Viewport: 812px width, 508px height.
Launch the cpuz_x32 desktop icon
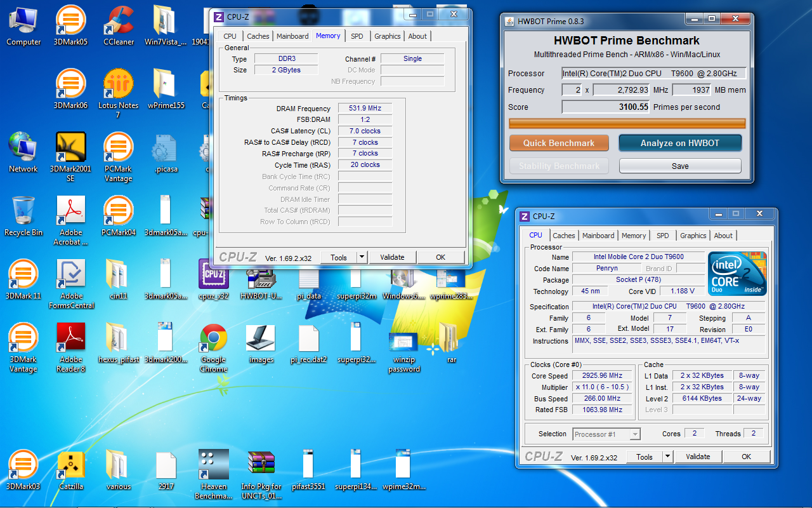tap(213, 279)
